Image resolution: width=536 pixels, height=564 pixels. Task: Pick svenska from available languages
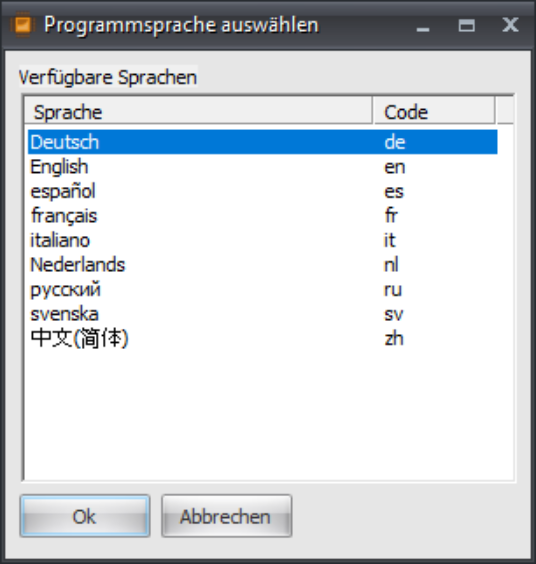tap(263, 314)
